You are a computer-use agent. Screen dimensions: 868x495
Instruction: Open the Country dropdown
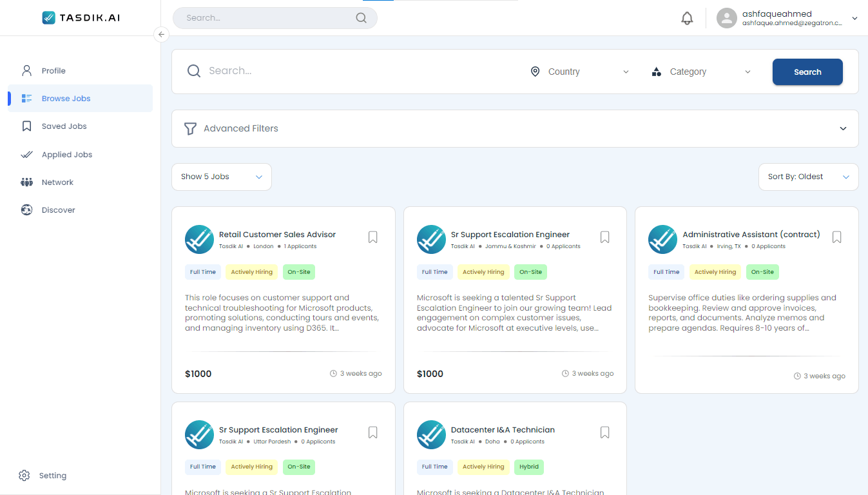tap(579, 72)
